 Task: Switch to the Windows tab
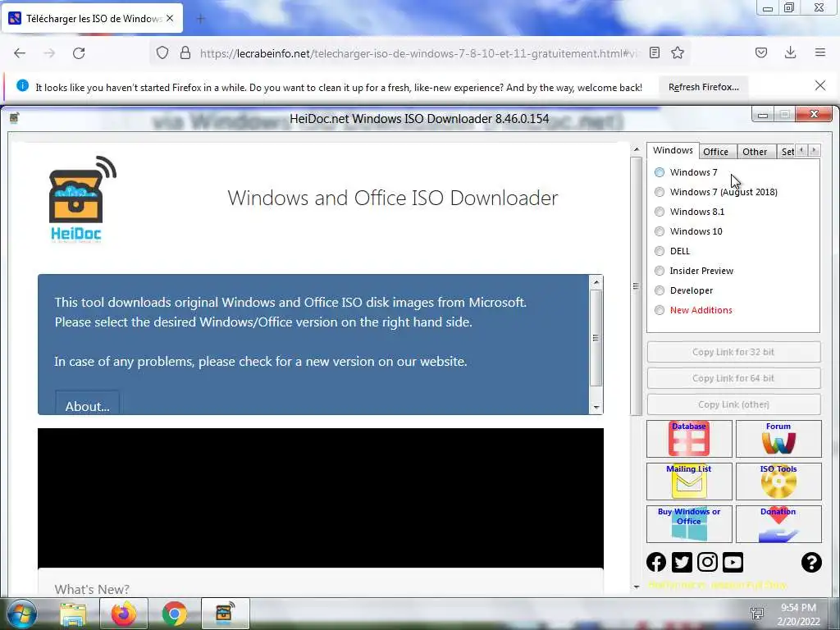coord(673,151)
